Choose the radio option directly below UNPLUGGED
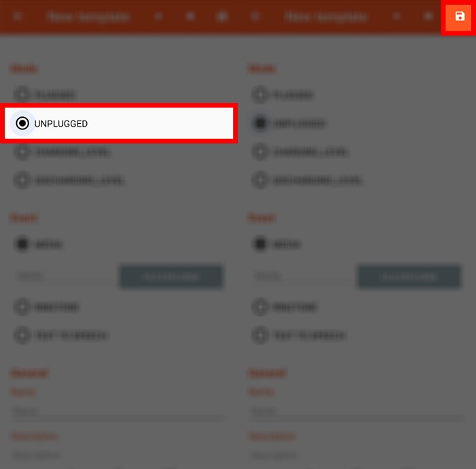The height and width of the screenshot is (469, 476). [x=63, y=152]
